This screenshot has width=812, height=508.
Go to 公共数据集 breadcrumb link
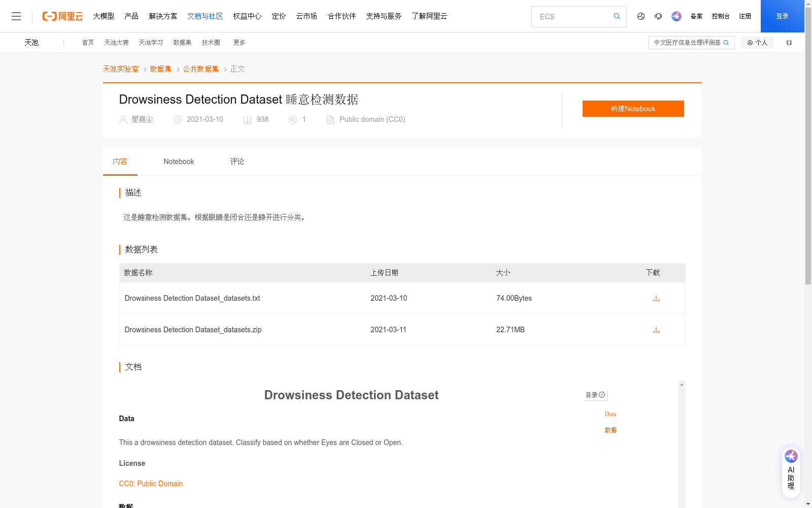click(x=201, y=69)
